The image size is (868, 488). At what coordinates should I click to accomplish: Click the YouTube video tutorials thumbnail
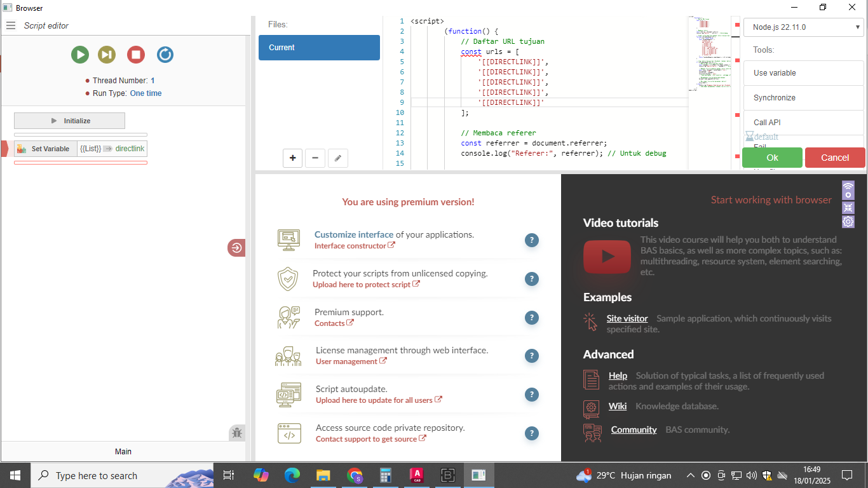pyautogui.click(x=607, y=256)
